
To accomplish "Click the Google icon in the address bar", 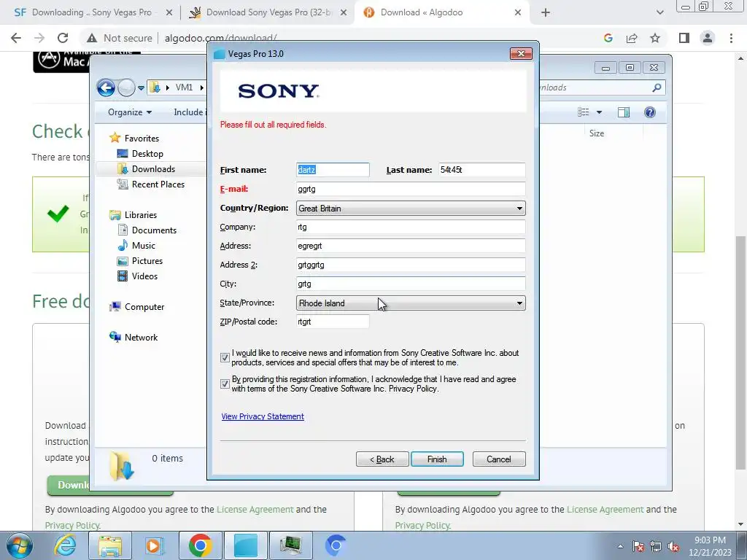I will [x=608, y=38].
